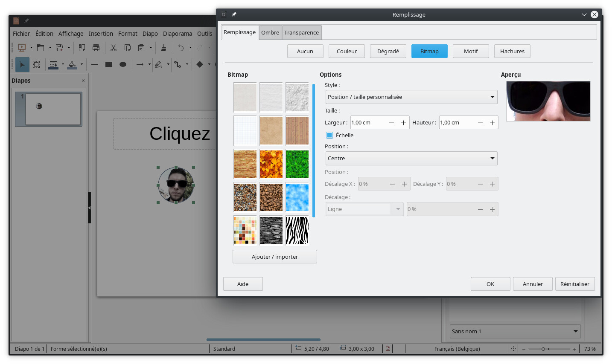Click the Print icon in toolbar
Screen dimensions: 612x364
coord(96,48)
